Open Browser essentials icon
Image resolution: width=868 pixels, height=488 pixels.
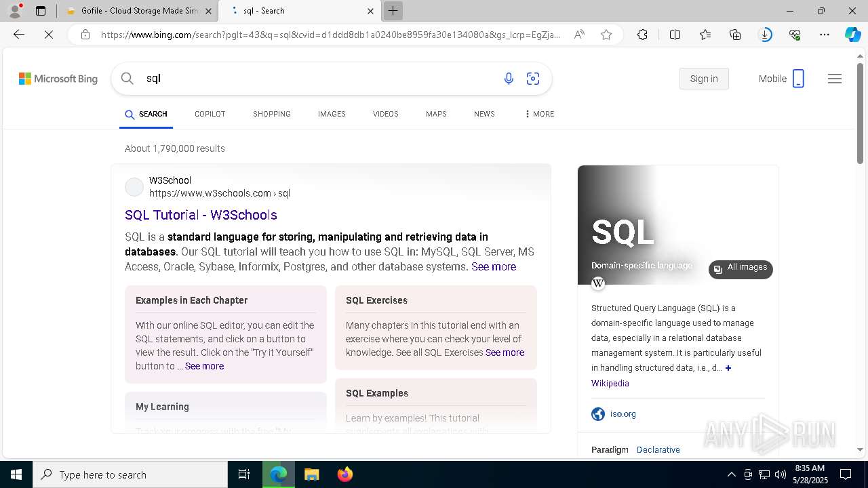pyautogui.click(x=795, y=35)
